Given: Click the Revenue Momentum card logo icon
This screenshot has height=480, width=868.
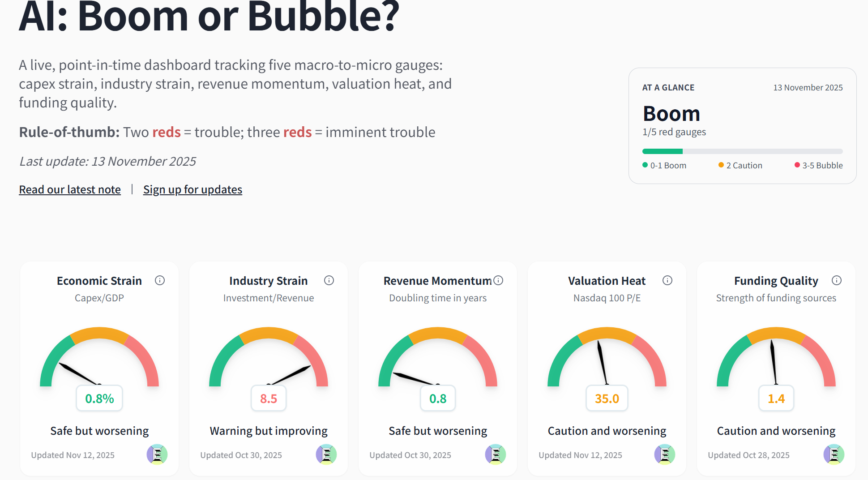Looking at the screenshot, I should click(496, 454).
